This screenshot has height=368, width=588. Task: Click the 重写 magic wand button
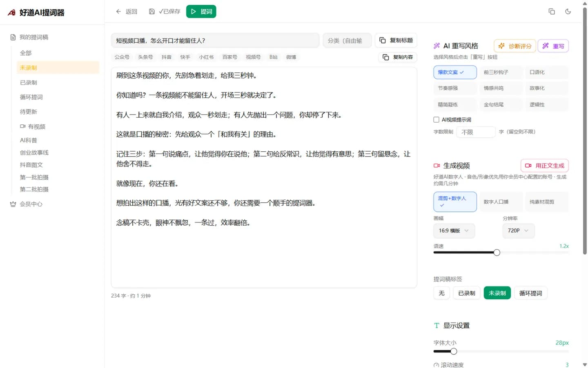point(553,46)
